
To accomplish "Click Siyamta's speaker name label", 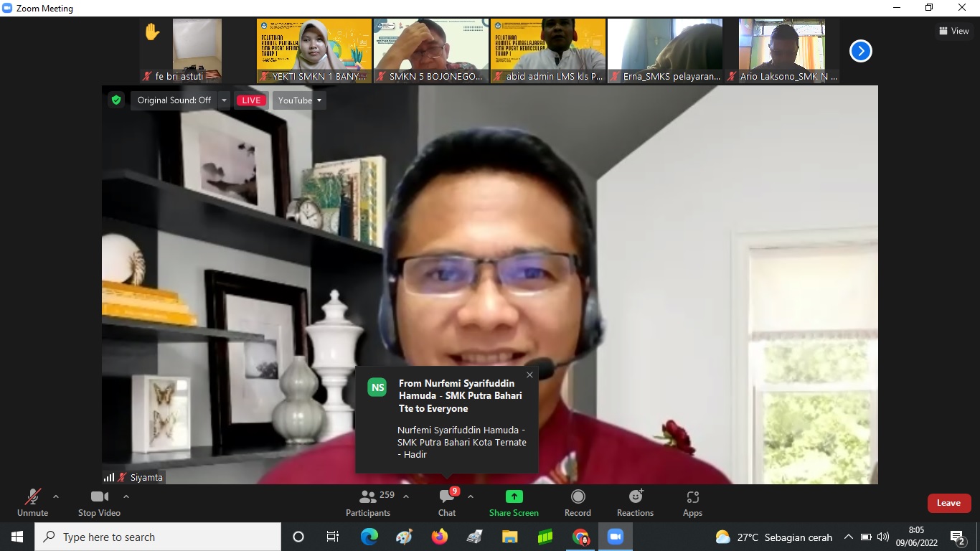I will pyautogui.click(x=146, y=477).
